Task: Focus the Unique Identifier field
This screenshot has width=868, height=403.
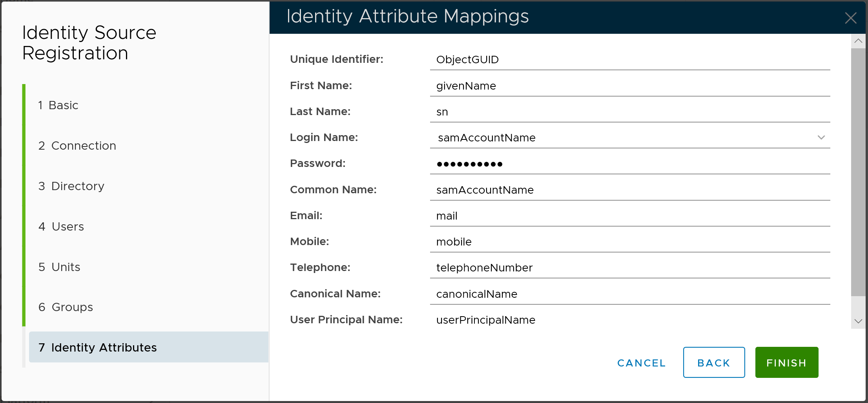Action: click(x=629, y=60)
